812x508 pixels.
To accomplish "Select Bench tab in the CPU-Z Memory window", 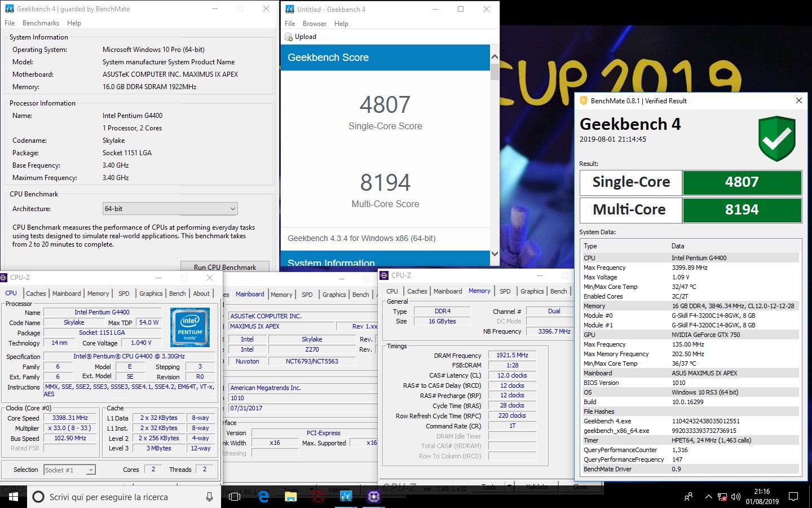I will pyautogui.click(x=558, y=291).
